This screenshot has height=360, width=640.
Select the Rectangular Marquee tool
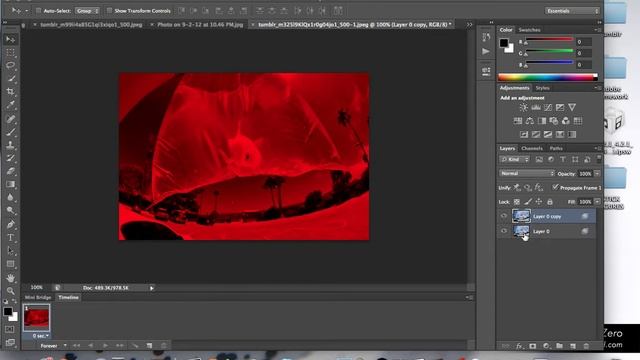tap(11, 52)
